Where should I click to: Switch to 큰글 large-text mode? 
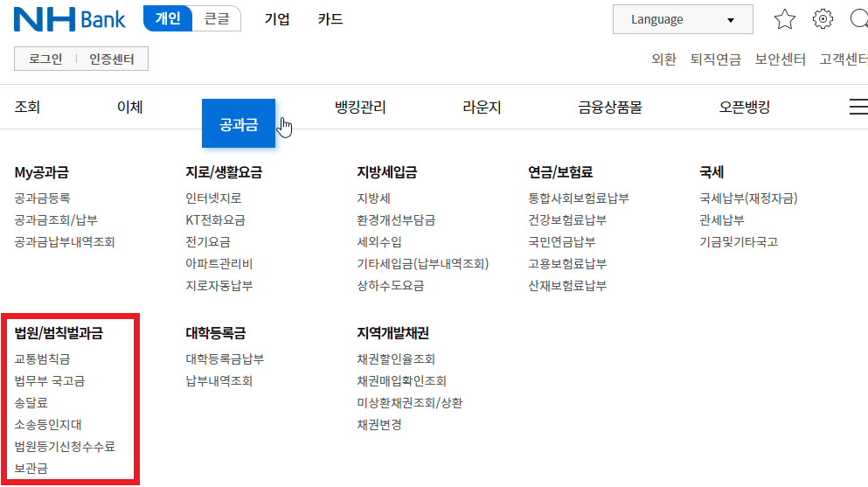point(217,19)
